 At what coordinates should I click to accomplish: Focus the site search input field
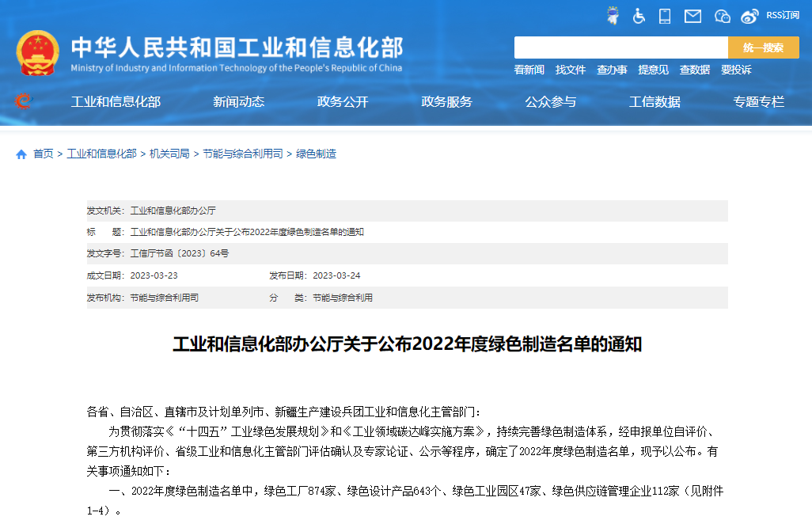(x=620, y=47)
